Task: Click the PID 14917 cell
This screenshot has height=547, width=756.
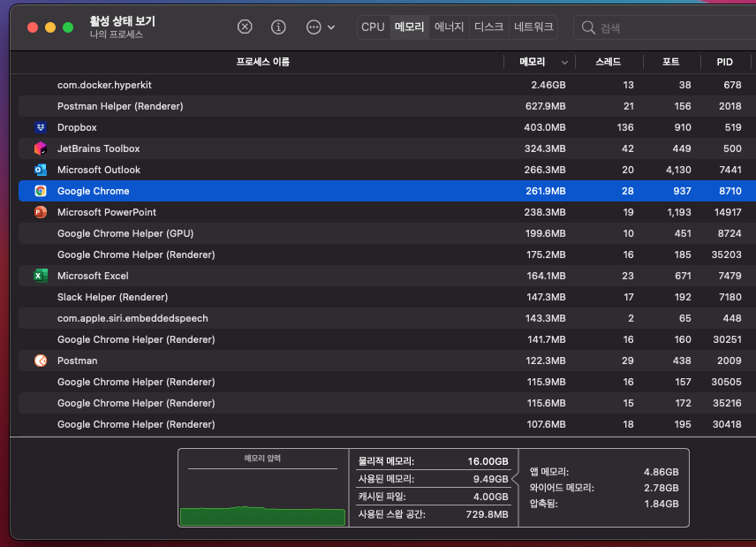Action: pyautogui.click(x=728, y=212)
